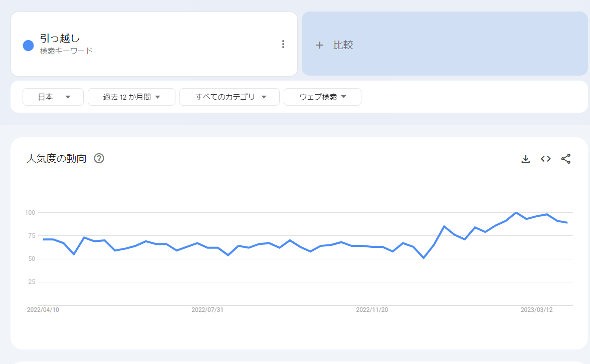590x364 pixels.
Task: Share the 人気度の動向 chart
Action: coord(566,159)
